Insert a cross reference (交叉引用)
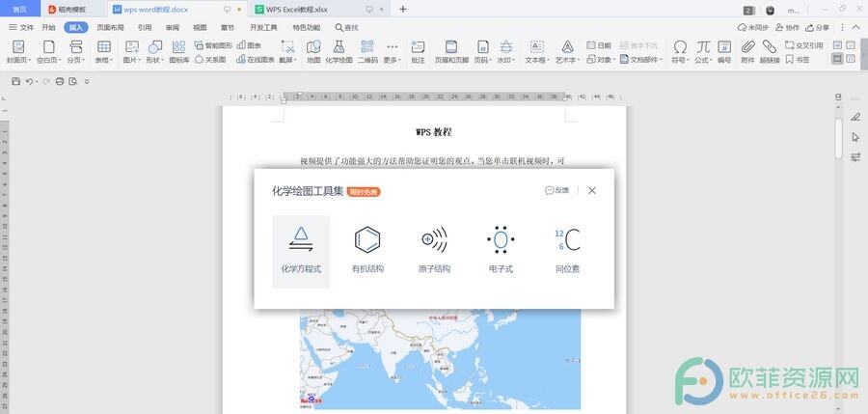This screenshot has width=868, height=414. [x=803, y=45]
